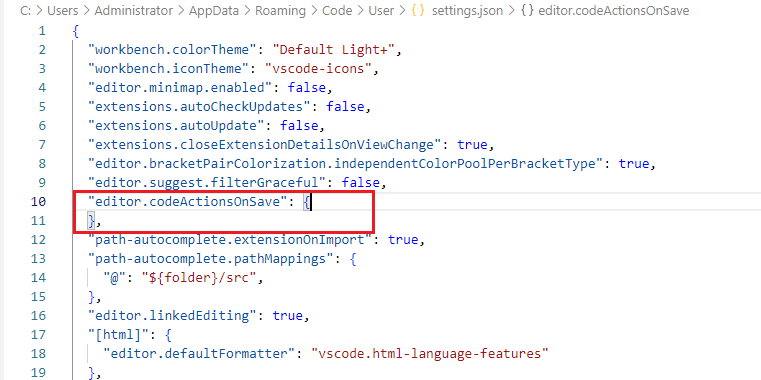The height and width of the screenshot is (380, 761).
Task: Click the "[html]" key on line 17
Action: [x=118, y=335]
